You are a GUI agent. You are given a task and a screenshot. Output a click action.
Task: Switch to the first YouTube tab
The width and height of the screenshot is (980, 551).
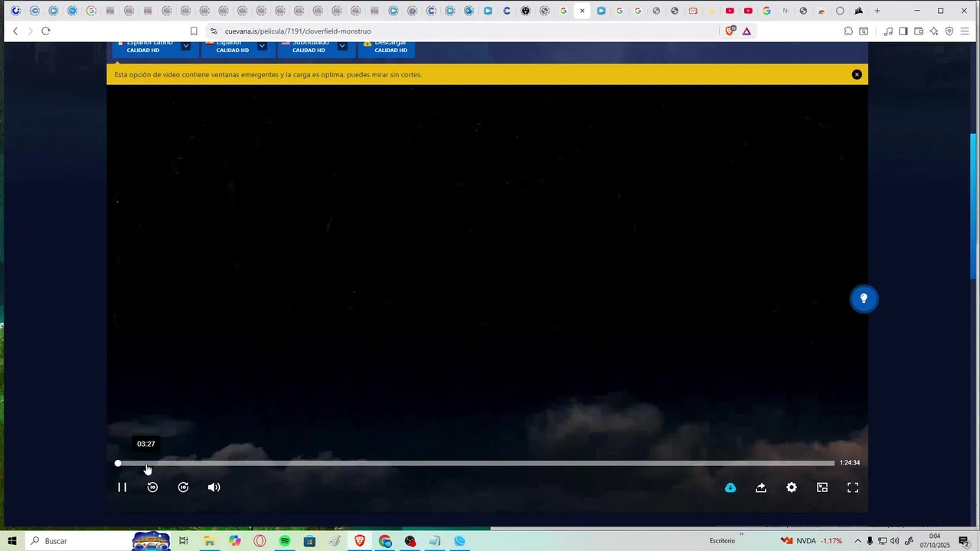(730, 11)
